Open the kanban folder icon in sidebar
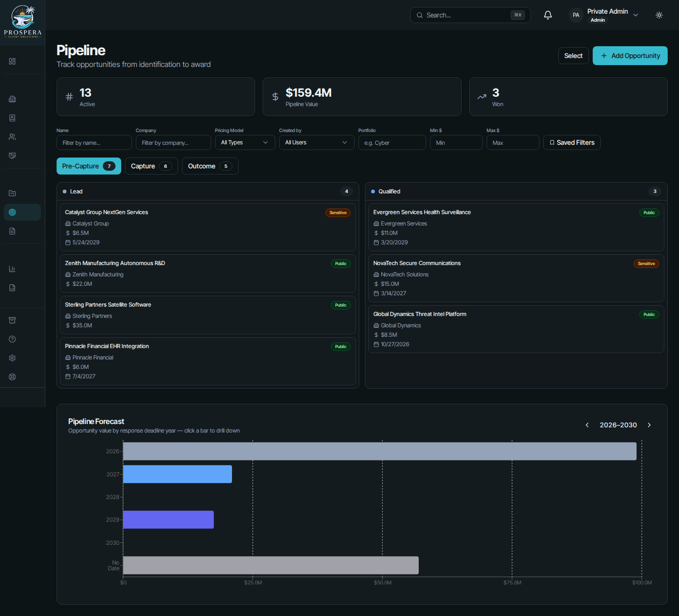 tap(12, 193)
